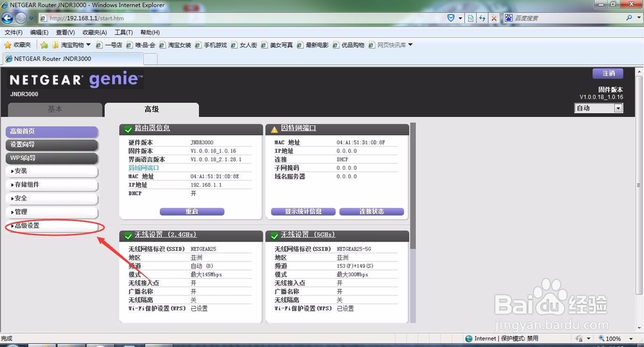Click the 注销 logout button
The width and height of the screenshot is (644, 347).
(608, 73)
